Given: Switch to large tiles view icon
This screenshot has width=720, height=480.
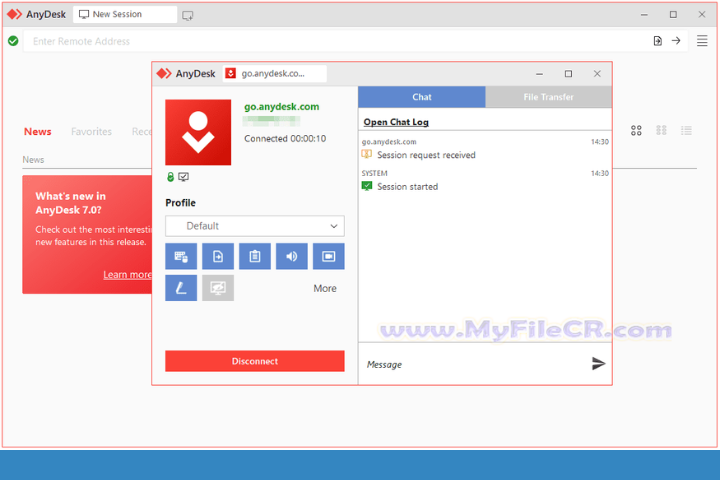Looking at the screenshot, I should click(x=636, y=131).
